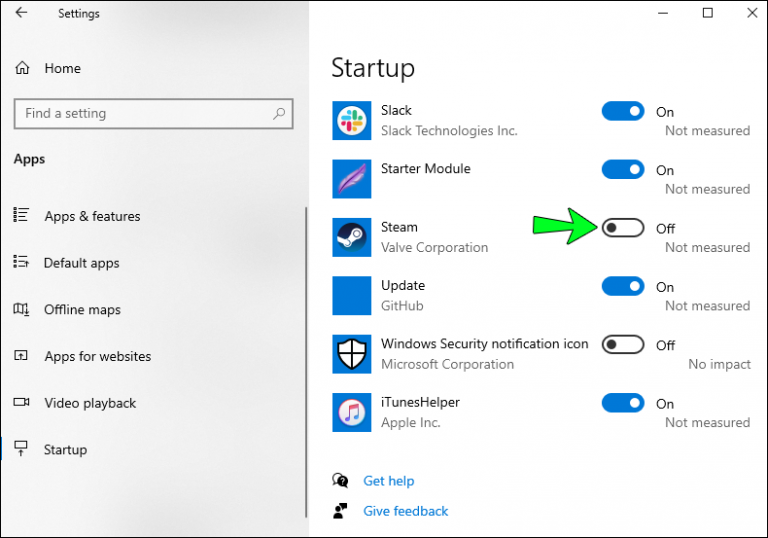Turn off iTunesHelper startup toggle
The width and height of the screenshot is (768, 538).
[623, 403]
